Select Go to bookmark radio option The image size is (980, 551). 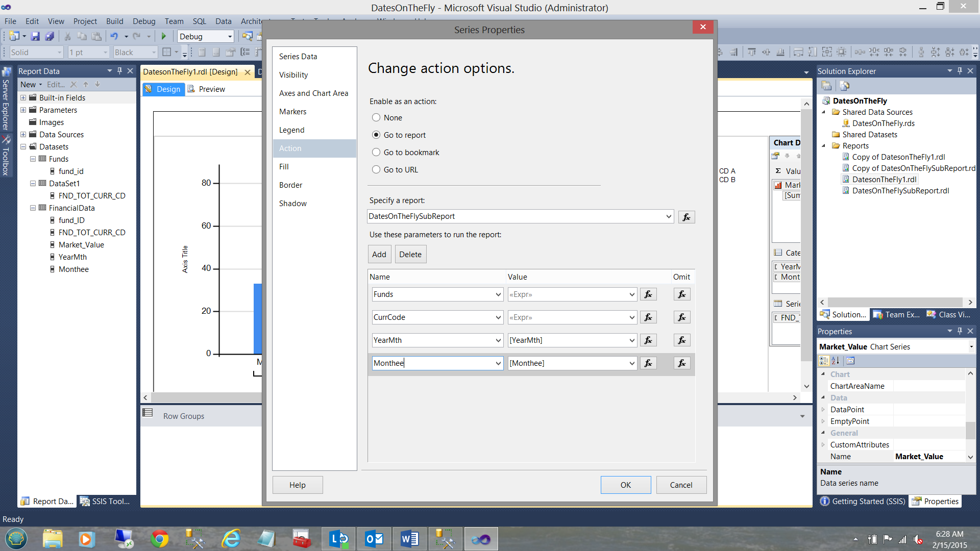376,152
